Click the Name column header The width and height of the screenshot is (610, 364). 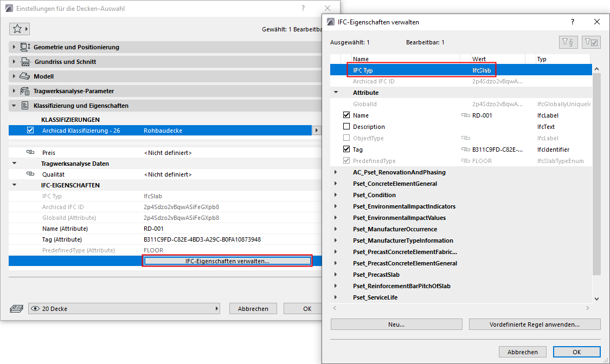[x=404, y=59]
